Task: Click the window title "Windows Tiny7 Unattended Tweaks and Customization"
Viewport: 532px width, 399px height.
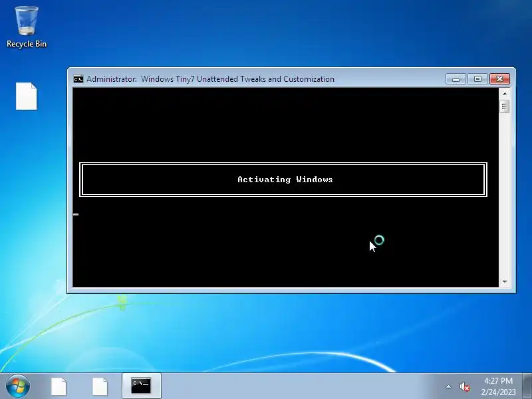Action: pos(237,79)
